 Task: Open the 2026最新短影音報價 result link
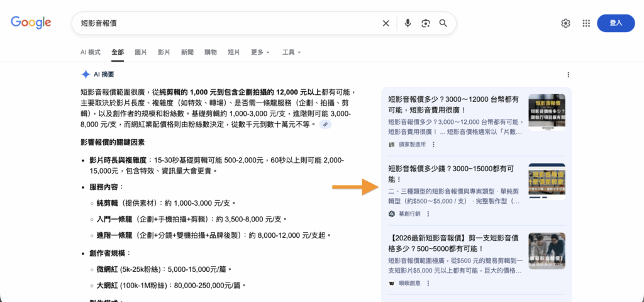point(454,243)
